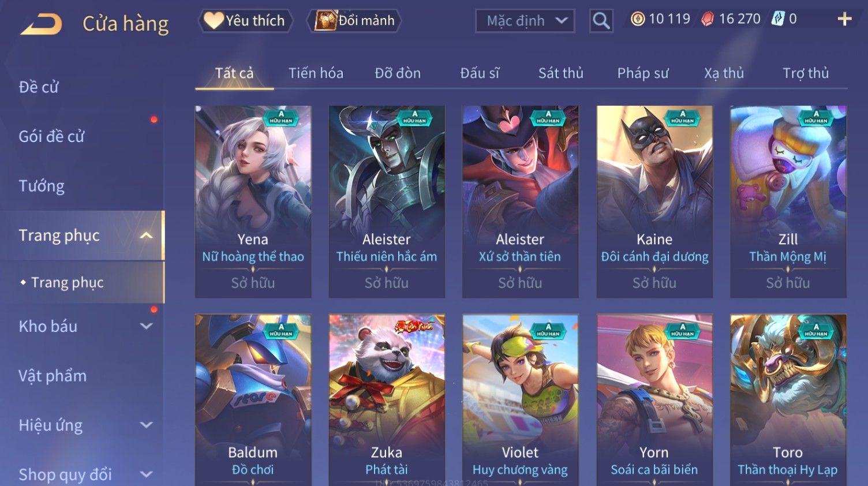This screenshot has width=868, height=486.
Task: Open Gói đề cử in sidebar
Action: coord(51,137)
